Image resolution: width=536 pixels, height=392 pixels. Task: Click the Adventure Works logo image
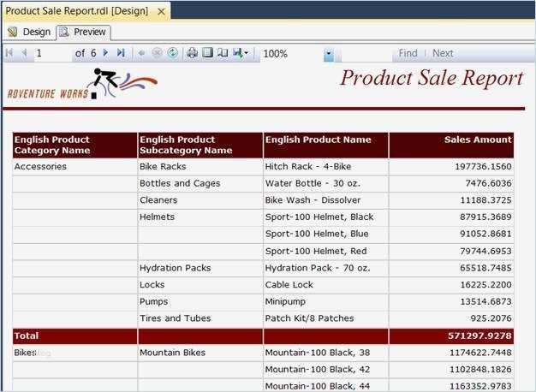(82, 84)
